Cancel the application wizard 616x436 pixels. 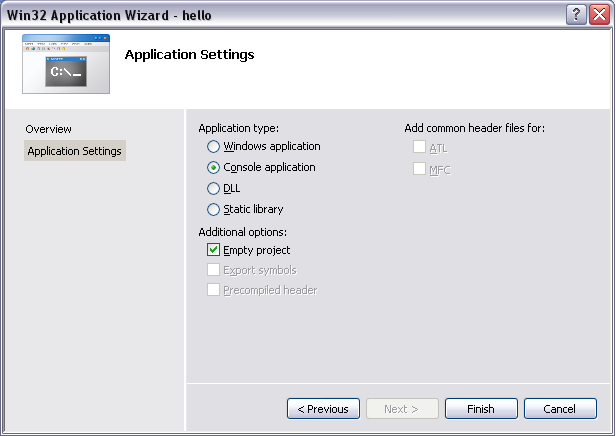click(x=559, y=409)
